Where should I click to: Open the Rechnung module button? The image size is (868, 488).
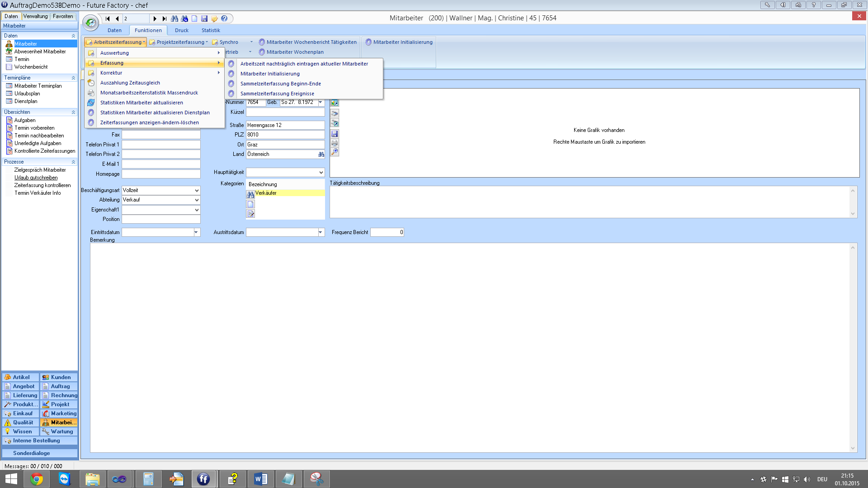[x=59, y=395]
